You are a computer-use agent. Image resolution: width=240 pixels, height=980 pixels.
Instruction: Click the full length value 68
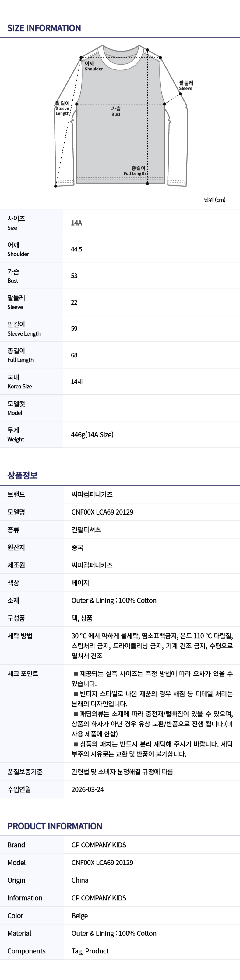[74, 355]
